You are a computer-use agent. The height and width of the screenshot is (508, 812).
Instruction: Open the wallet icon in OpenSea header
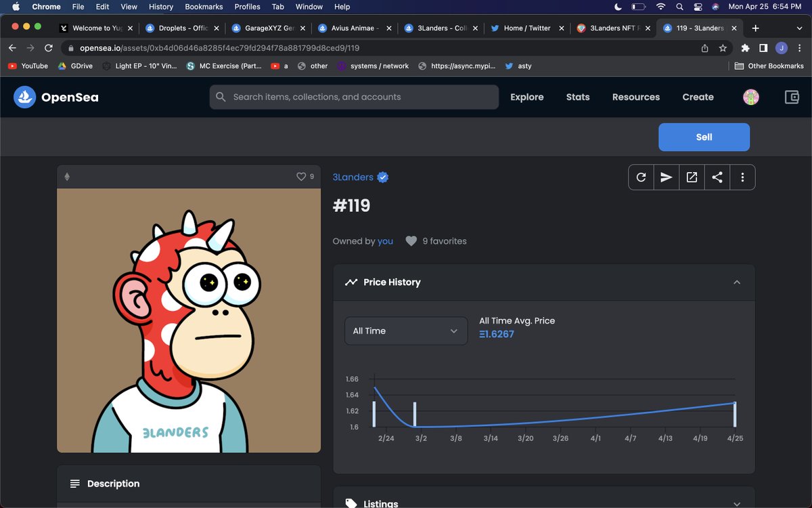tap(792, 97)
